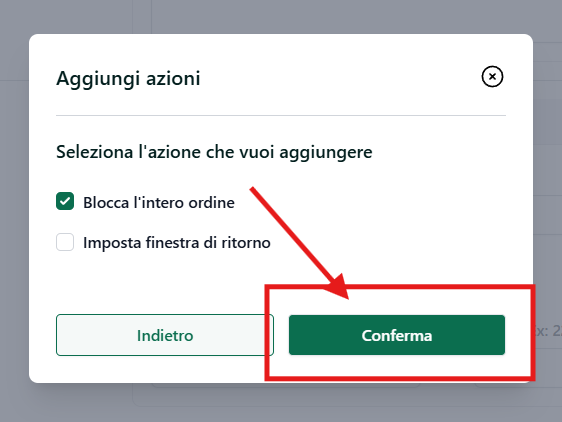Click the Blocca l'intero ordine label text
The width and height of the screenshot is (562, 422).
point(159,203)
